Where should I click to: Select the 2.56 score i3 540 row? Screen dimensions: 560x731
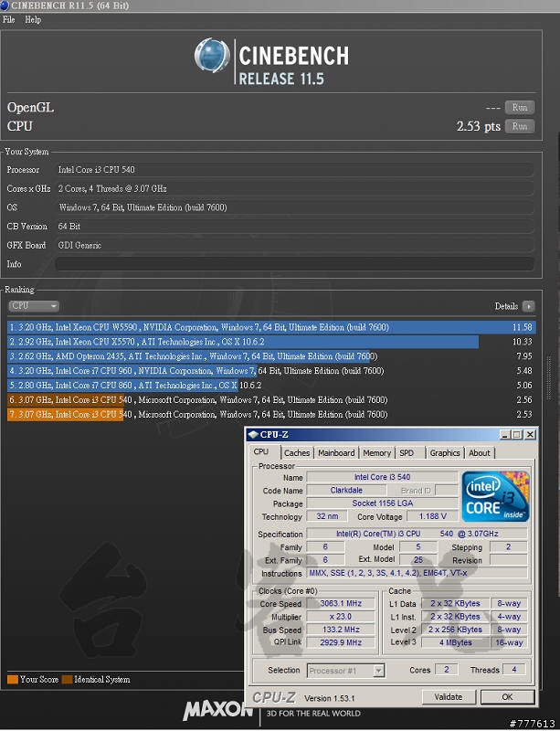[x=271, y=399]
